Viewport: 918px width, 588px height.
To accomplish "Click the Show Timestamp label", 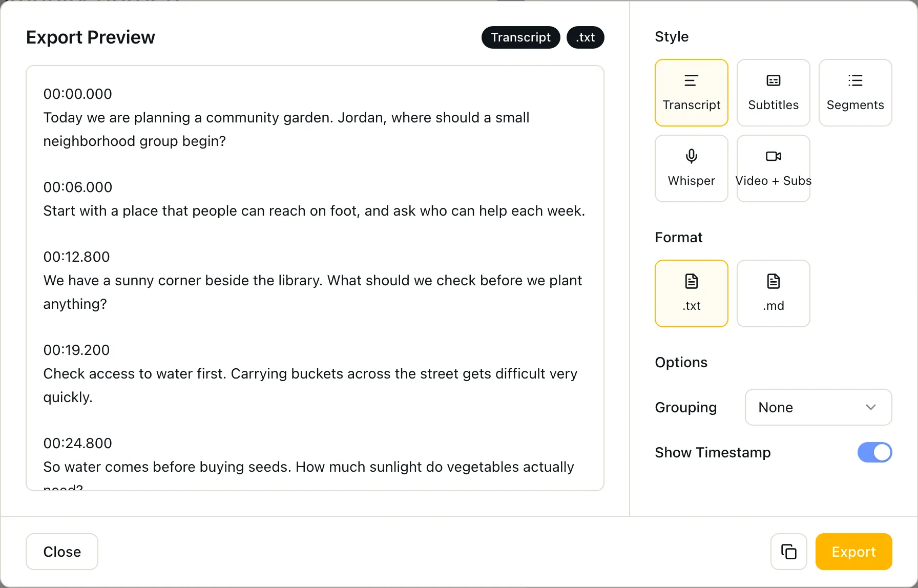I will [713, 452].
